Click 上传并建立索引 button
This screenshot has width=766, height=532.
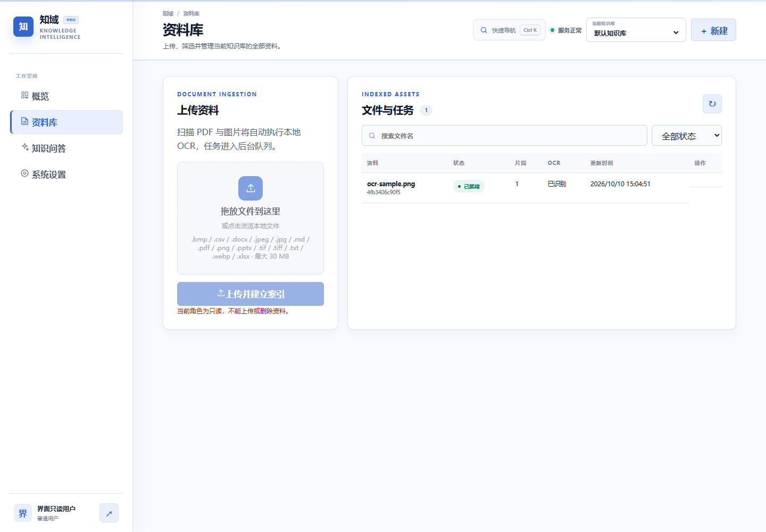(x=251, y=294)
